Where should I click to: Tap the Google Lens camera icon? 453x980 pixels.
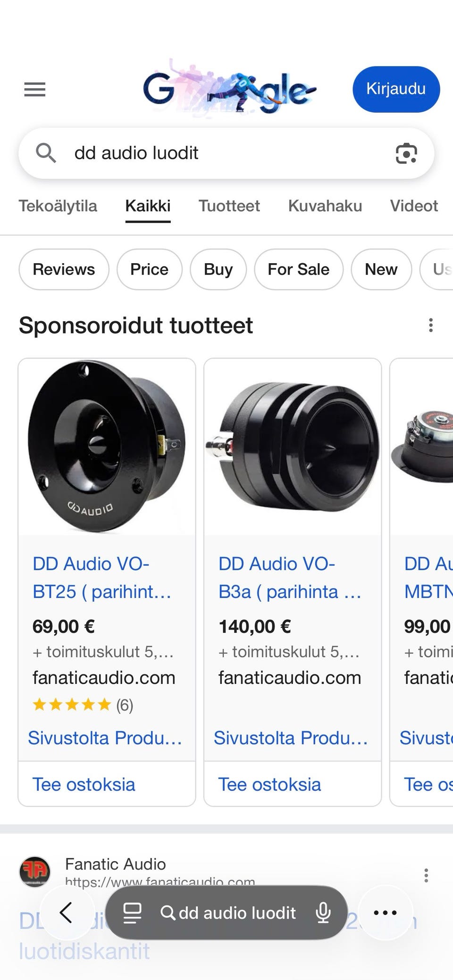click(406, 153)
